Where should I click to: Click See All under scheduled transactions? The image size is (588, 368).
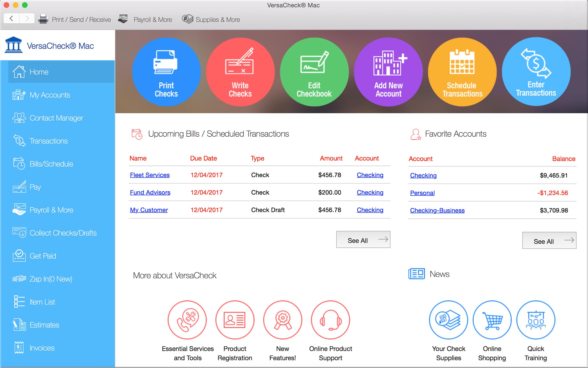[363, 240]
